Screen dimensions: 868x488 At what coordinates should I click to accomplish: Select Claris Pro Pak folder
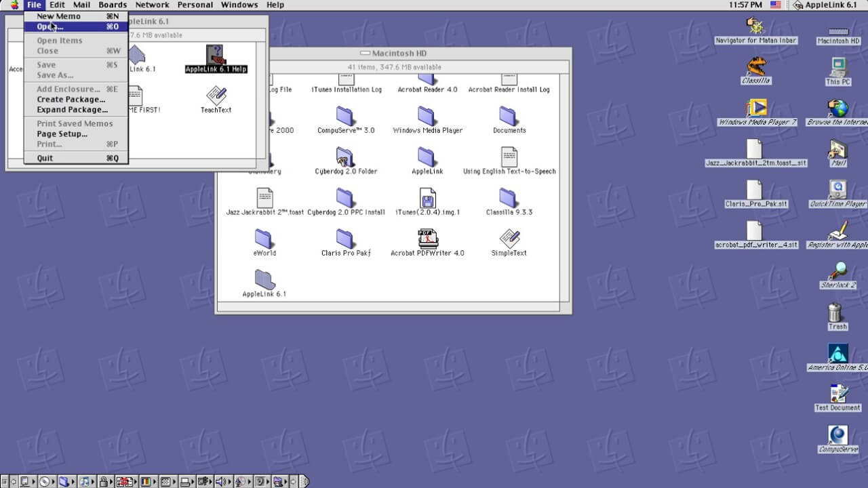346,243
